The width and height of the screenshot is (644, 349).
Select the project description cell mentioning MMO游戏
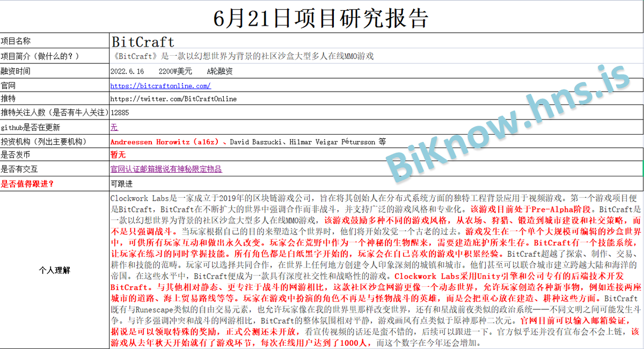[x=376, y=56]
